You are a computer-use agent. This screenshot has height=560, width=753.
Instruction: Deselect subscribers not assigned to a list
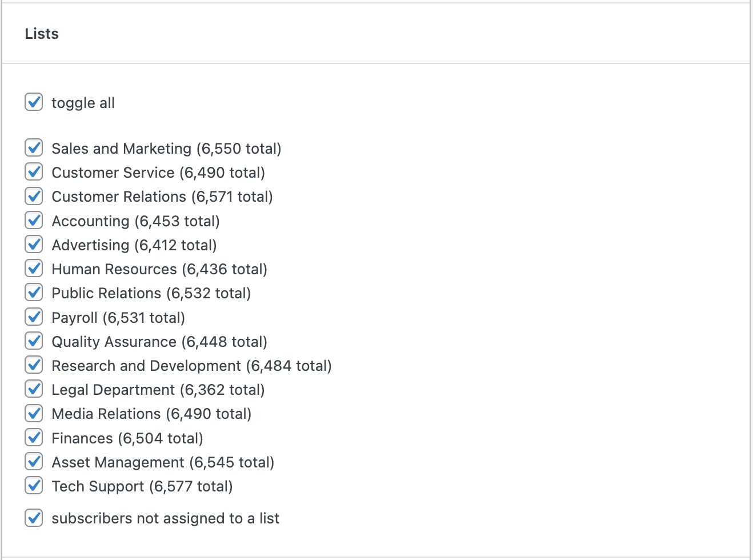(x=34, y=518)
